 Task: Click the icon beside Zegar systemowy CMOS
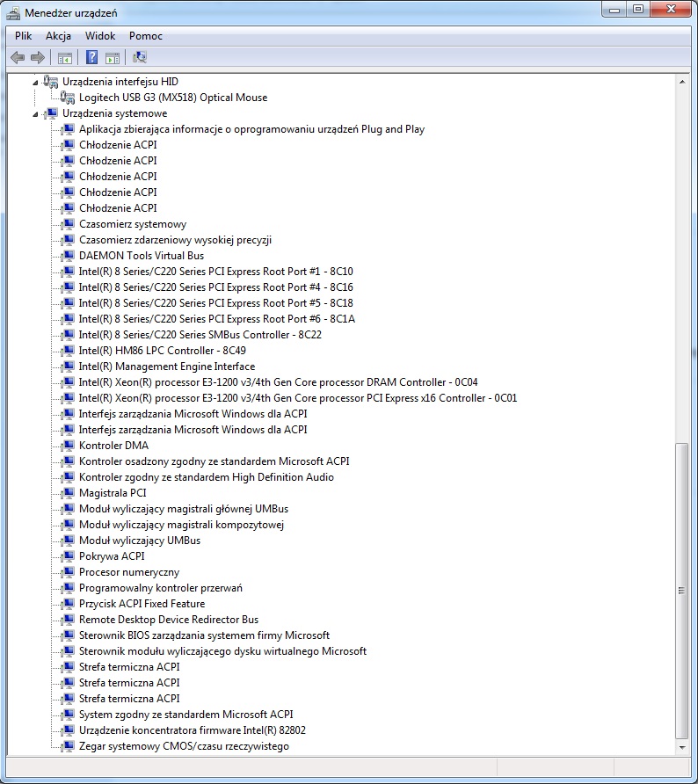[x=68, y=746]
